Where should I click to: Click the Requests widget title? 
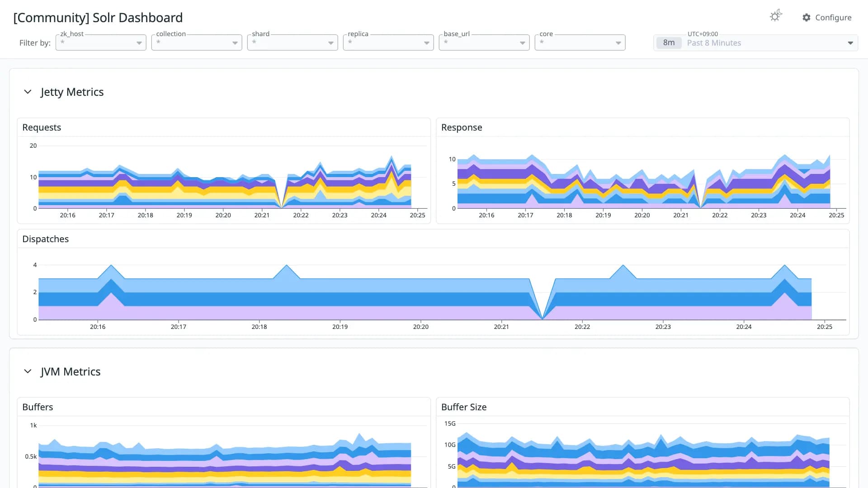[x=42, y=127]
